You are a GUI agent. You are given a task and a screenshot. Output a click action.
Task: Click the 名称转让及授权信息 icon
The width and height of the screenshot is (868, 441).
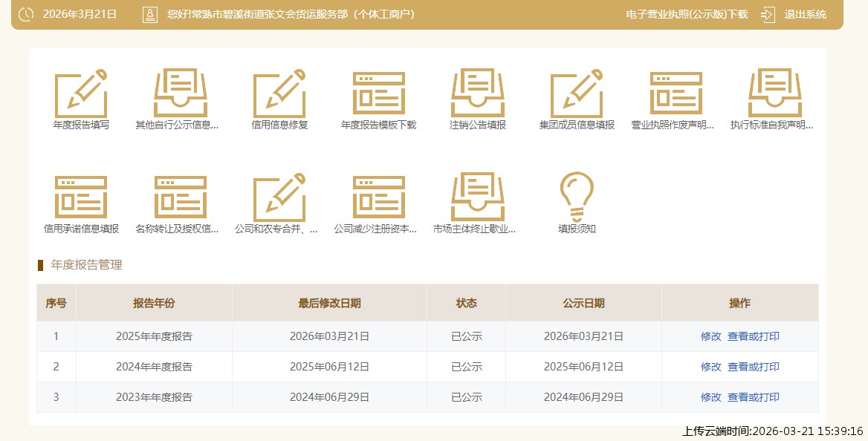(180, 197)
